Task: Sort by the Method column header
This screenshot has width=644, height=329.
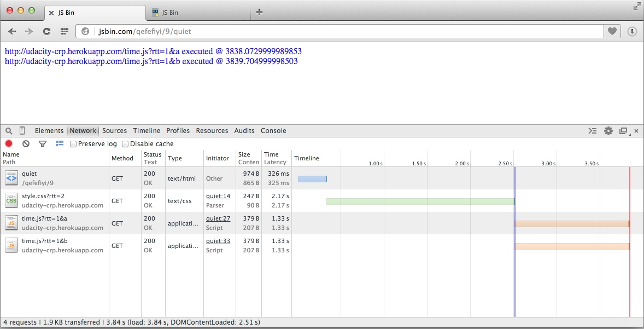Action: 125,158
